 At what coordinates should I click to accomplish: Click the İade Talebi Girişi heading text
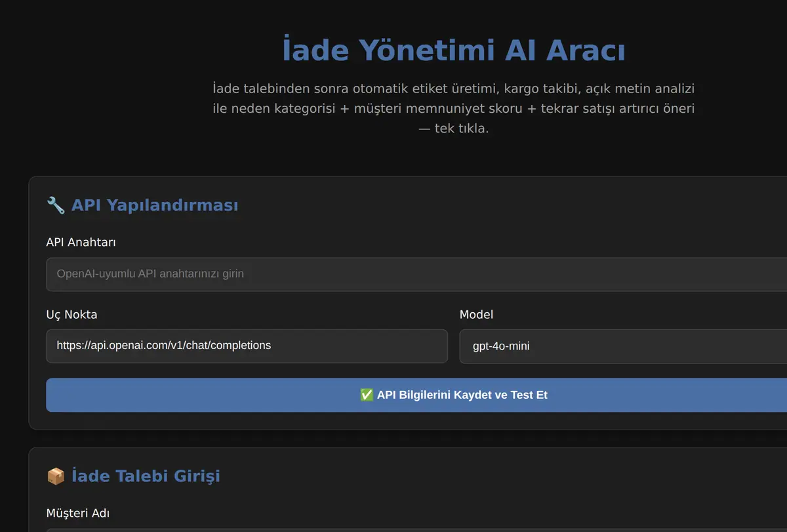[146, 476]
